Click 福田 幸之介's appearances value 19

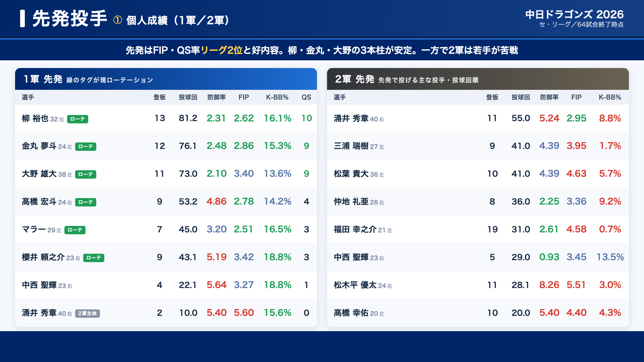(x=492, y=229)
